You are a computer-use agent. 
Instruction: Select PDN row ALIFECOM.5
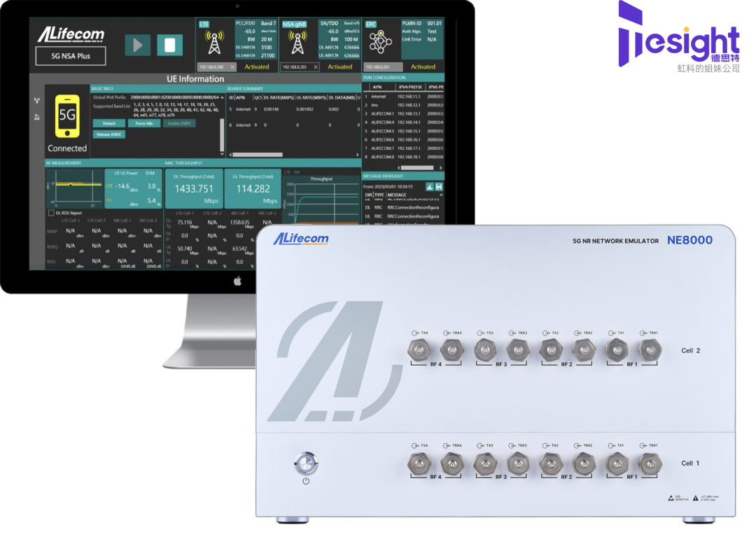click(404, 131)
